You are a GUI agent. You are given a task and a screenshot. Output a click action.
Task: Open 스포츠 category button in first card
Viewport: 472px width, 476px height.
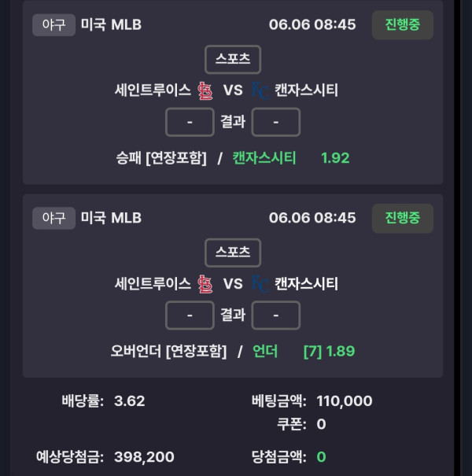pyautogui.click(x=233, y=59)
